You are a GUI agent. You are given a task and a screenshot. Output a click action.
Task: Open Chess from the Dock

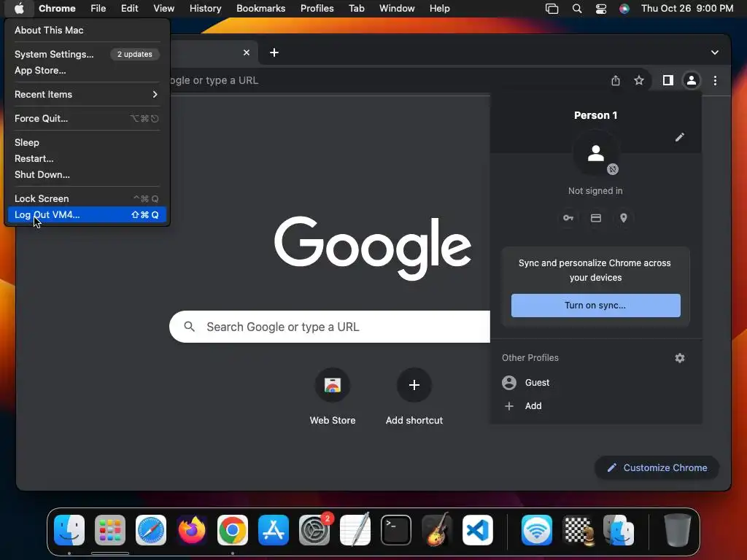[578, 530]
